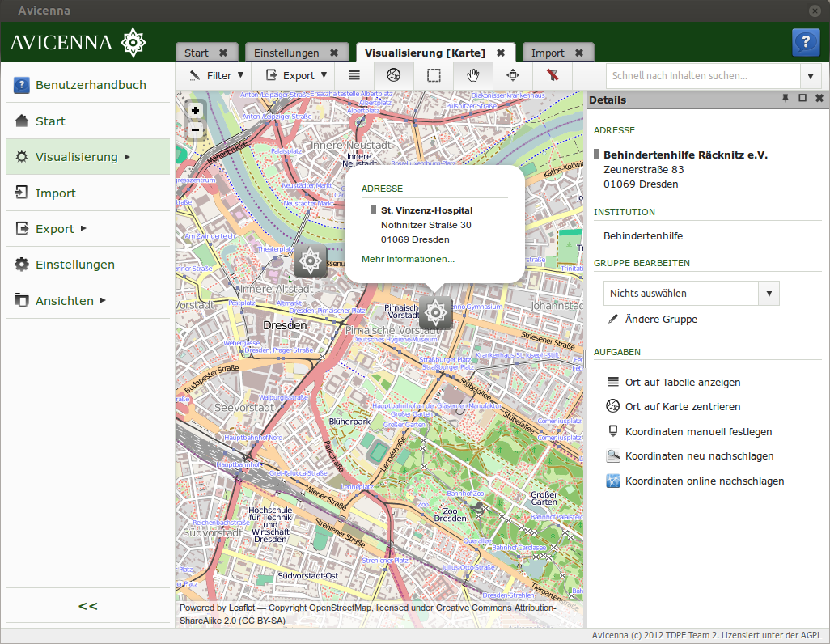Zoom in on the map
The image size is (830, 644).
[x=195, y=111]
